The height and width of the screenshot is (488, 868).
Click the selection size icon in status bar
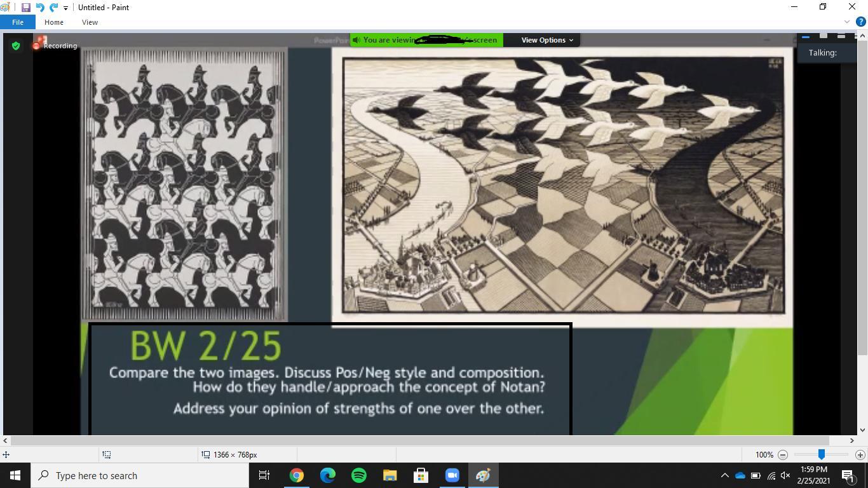[x=107, y=455]
